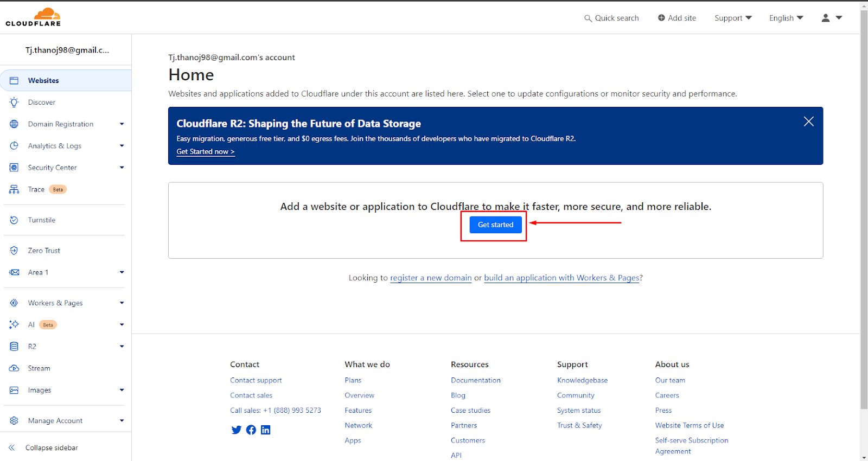Click the Quick search magnifier icon
This screenshot has height=461, width=868.
pos(588,18)
